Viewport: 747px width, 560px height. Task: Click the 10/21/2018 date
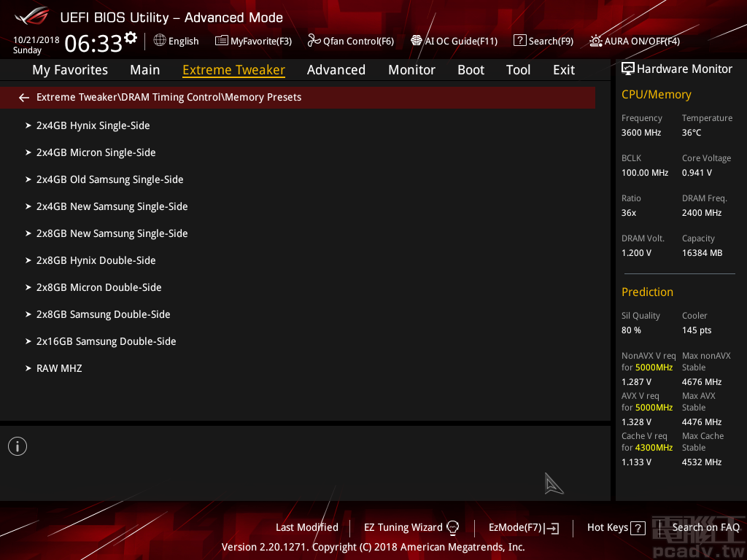36,40
